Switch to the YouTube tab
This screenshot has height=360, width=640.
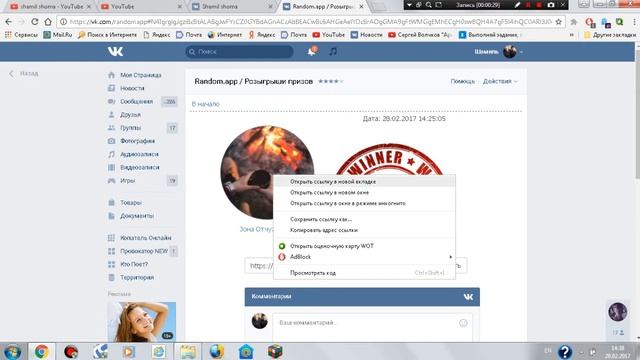[141, 7]
